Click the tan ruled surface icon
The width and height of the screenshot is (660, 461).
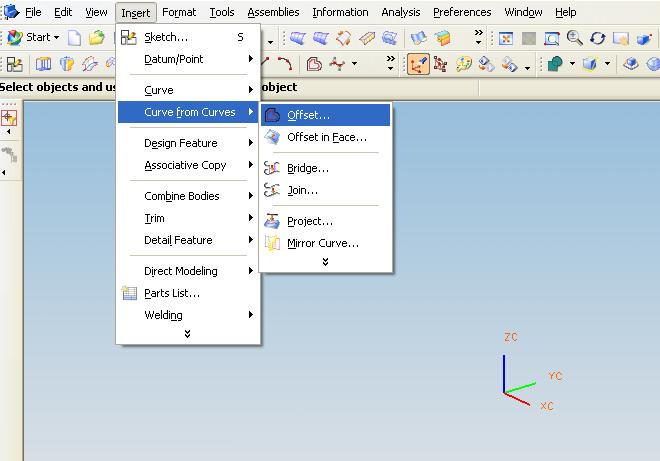tap(367, 38)
